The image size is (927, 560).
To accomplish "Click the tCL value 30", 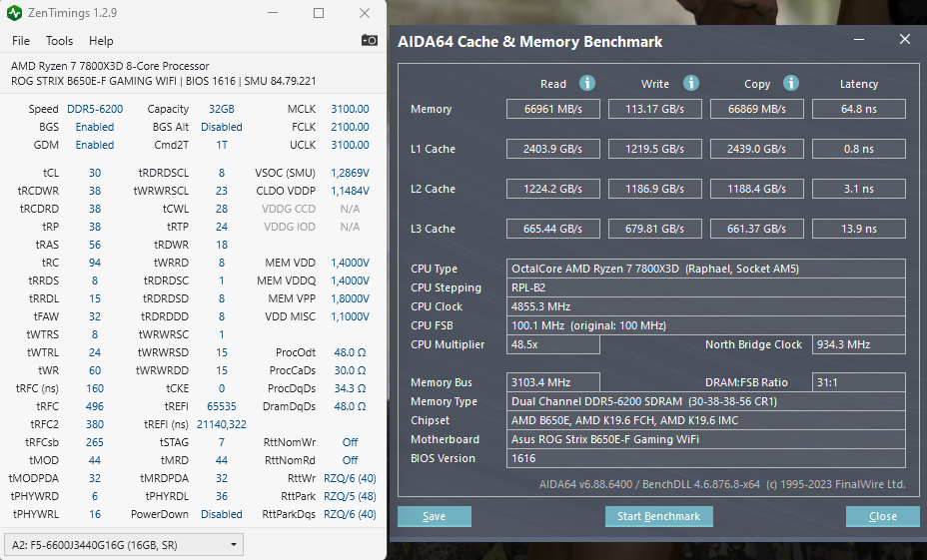I will pyautogui.click(x=95, y=173).
